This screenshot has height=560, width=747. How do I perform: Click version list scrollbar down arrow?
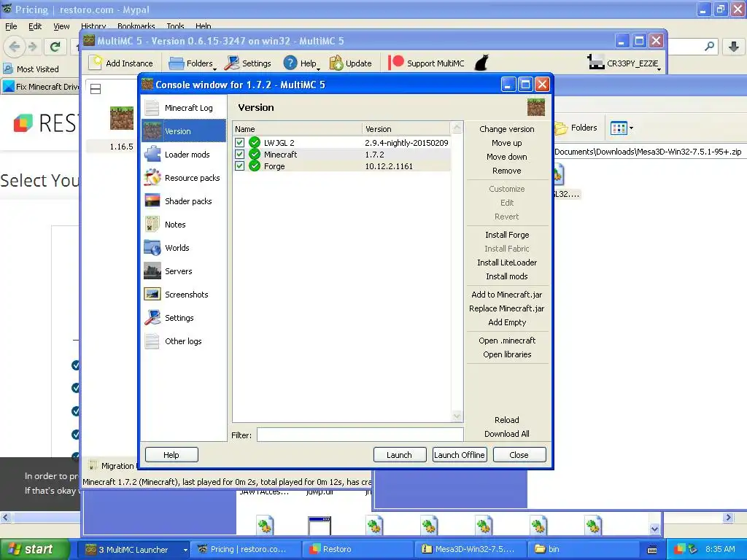(457, 416)
